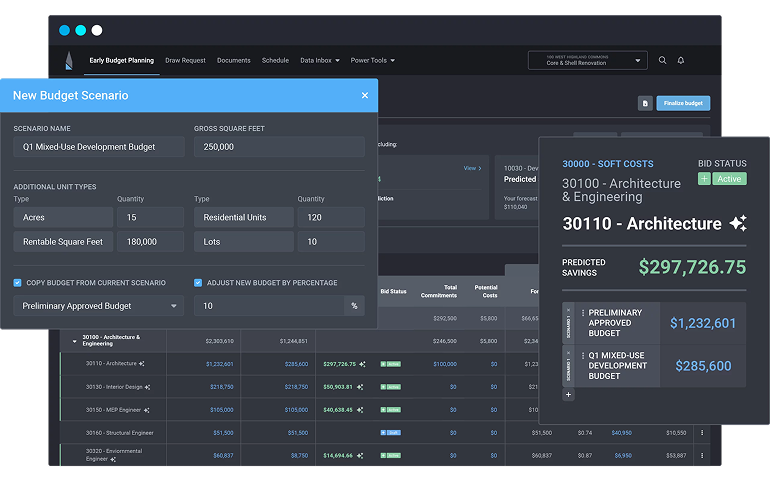The width and height of the screenshot is (770, 481).
Task: Click the sparkle icon next to 30110 - Architecture heading
Action: click(x=738, y=223)
